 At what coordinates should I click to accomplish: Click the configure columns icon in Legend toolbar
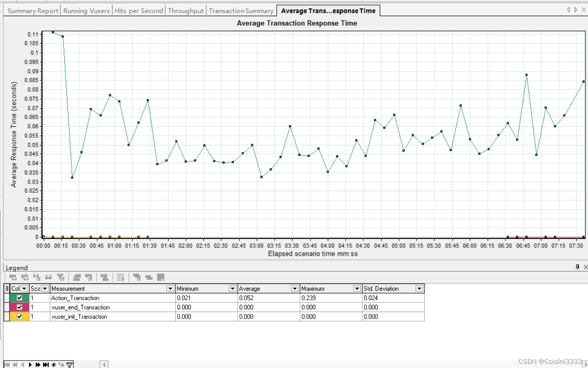coord(121,277)
